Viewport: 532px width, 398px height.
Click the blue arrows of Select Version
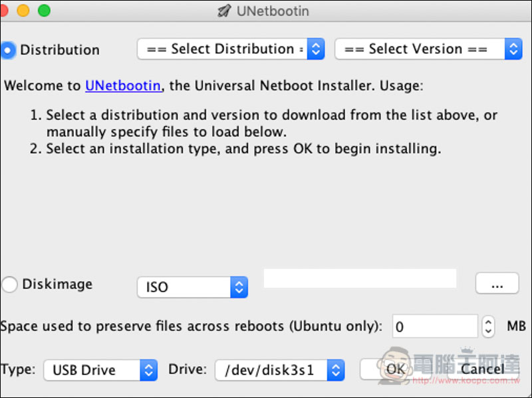[x=513, y=49]
